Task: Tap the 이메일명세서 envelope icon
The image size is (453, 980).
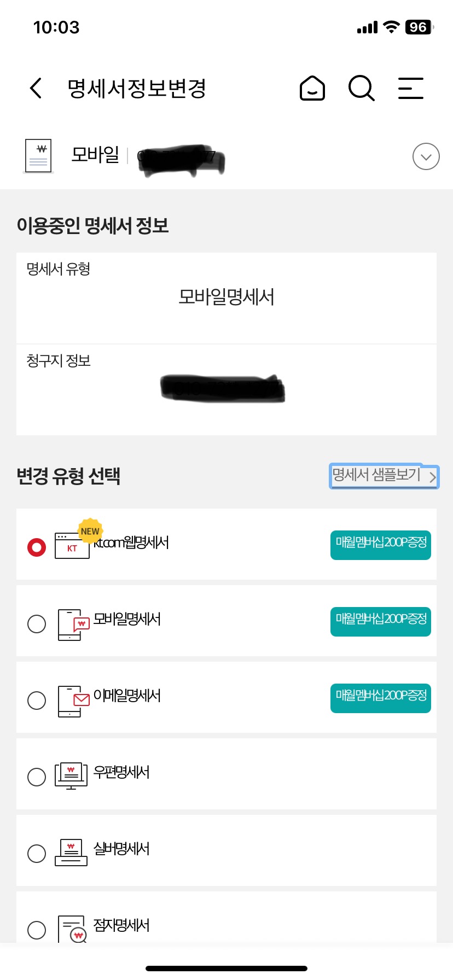Action: pos(73,701)
